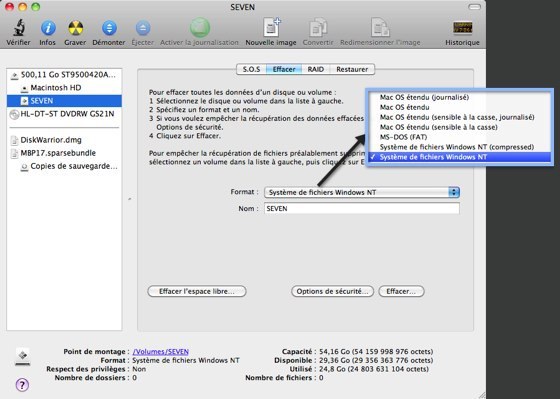Switch to the S.O.S tab
Viewport: 560px width, 399px height.
251,69
